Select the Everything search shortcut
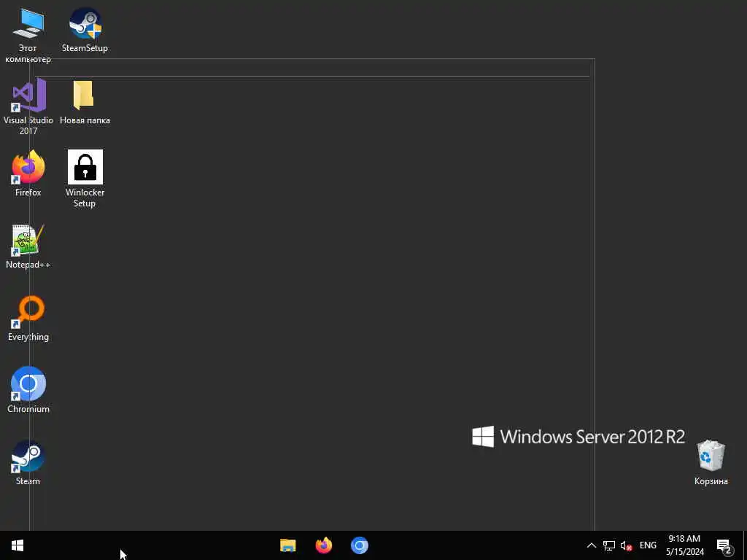747x560 pixels. click(28, 319)
